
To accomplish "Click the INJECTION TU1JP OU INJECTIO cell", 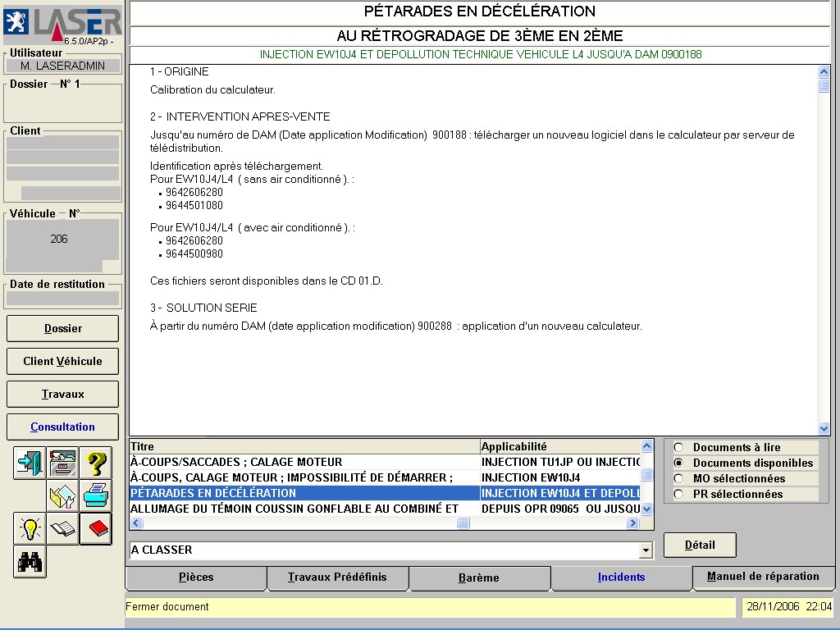I will pos(560,462).
